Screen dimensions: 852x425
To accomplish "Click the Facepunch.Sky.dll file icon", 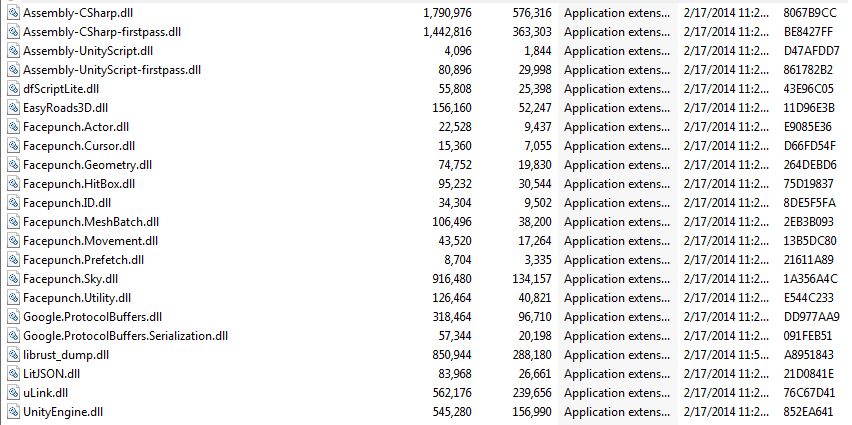I will coord(13,279).
